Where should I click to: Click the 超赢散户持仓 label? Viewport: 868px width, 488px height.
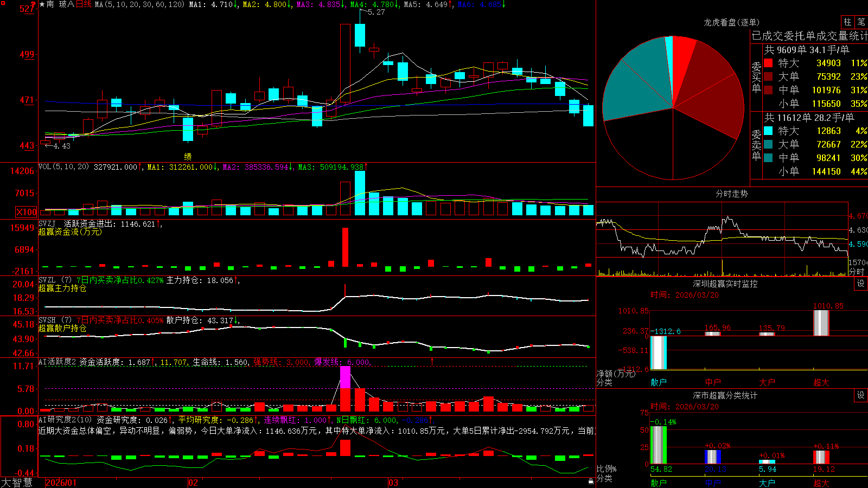pos(62,329)
